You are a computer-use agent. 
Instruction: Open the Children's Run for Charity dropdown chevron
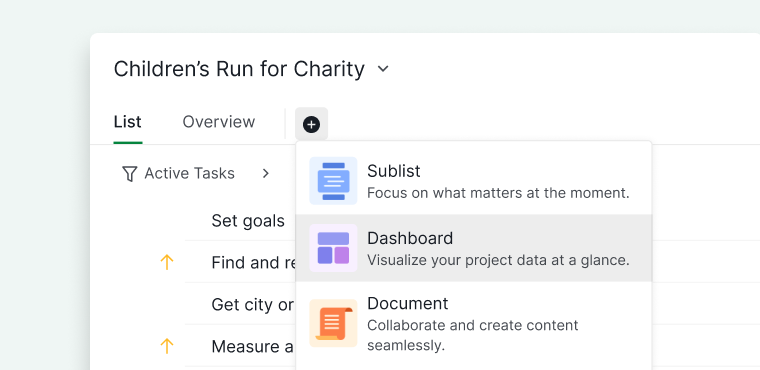point(383,69)
